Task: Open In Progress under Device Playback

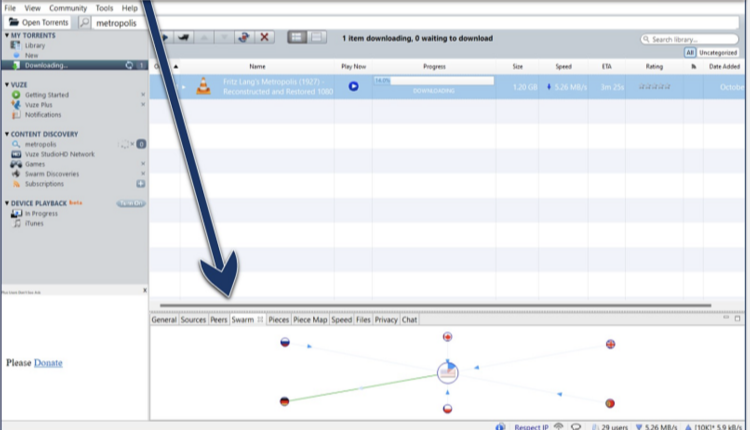Action: [41, 213]
